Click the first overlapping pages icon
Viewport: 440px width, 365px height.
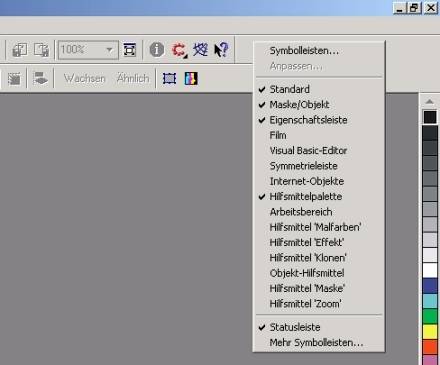click(x=20, y=50)
